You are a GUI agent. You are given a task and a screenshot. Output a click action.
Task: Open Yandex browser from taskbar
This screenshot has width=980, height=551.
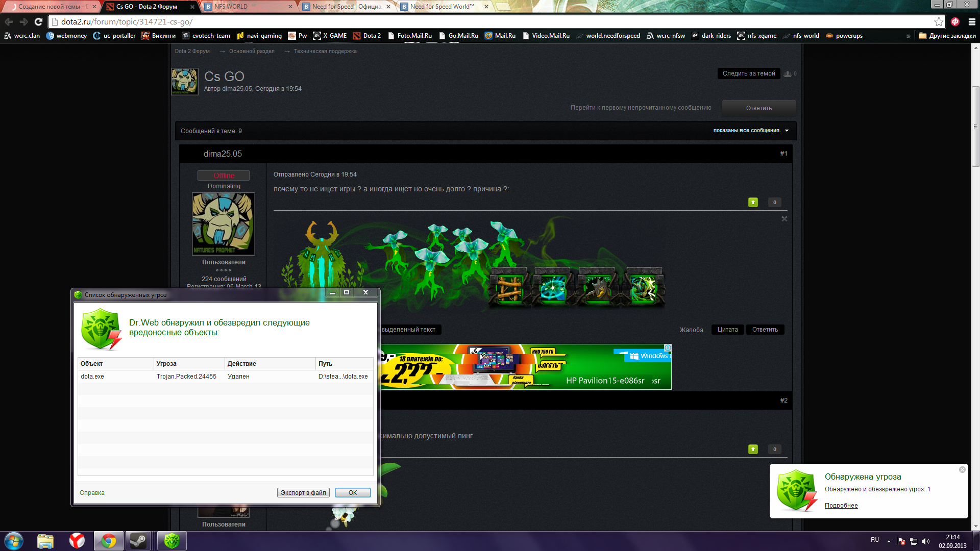coord(77,541)
